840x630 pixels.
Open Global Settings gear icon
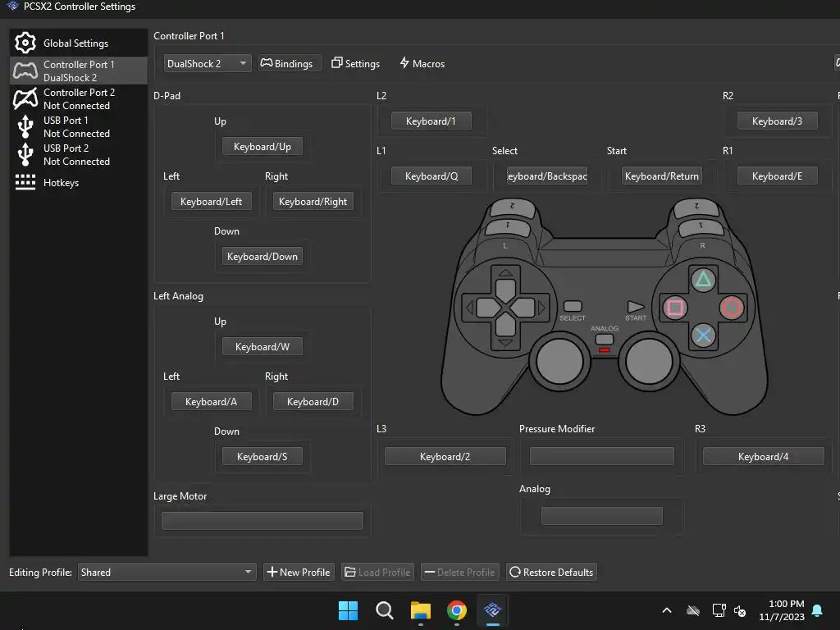(25, 43)
